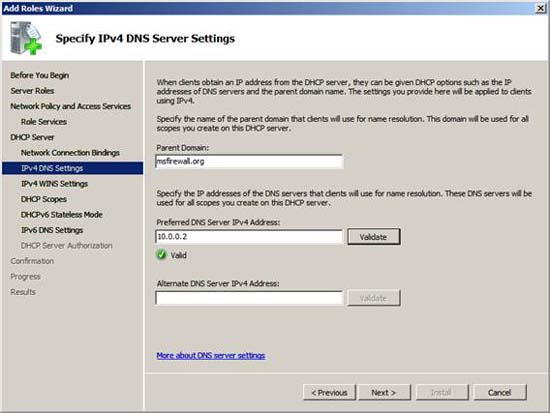The width and height of the screenshot is (550, 413).
Task: Go to the DHCP Scopes step
Action: tap(44, 199)
